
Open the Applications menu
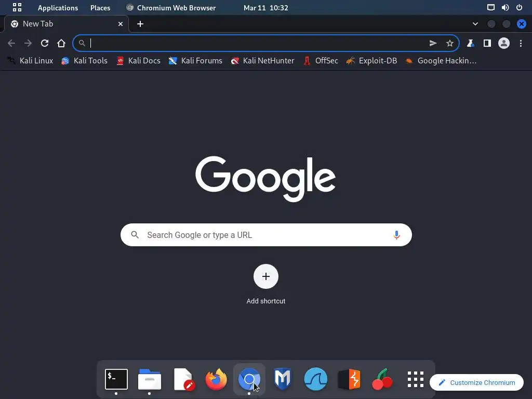click(58, 7)
